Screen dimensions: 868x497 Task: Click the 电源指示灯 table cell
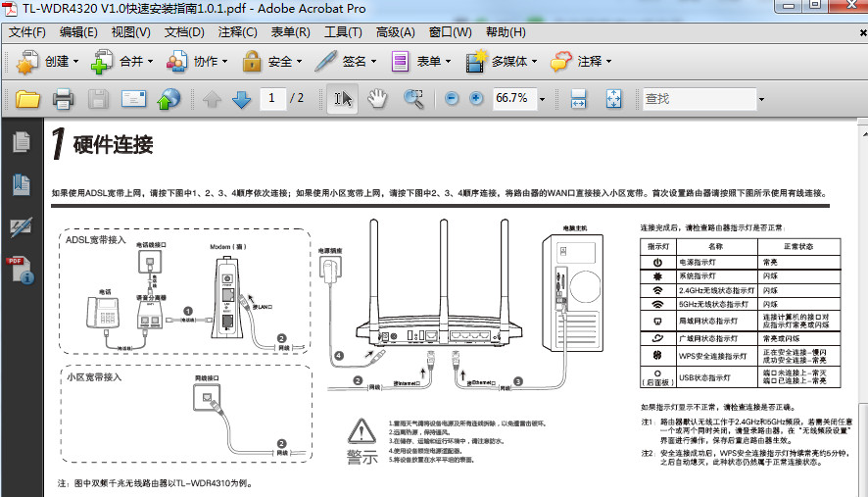[717, 262]
